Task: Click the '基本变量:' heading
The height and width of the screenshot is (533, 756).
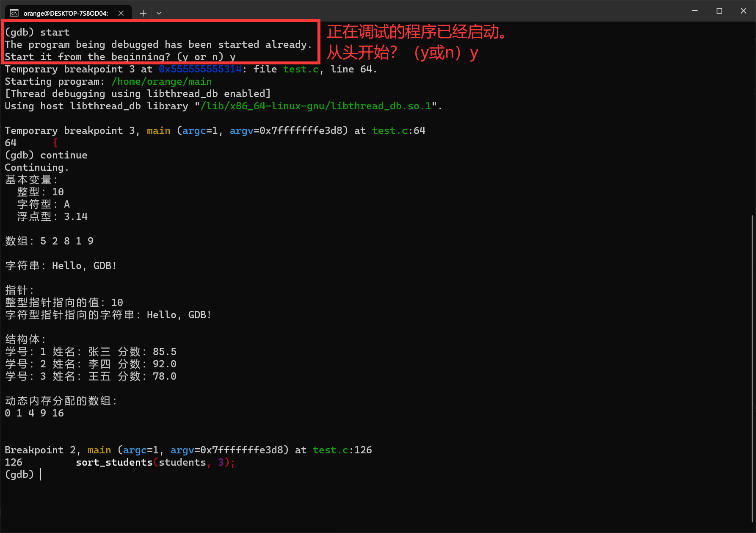Action: [x=31, y=180]
